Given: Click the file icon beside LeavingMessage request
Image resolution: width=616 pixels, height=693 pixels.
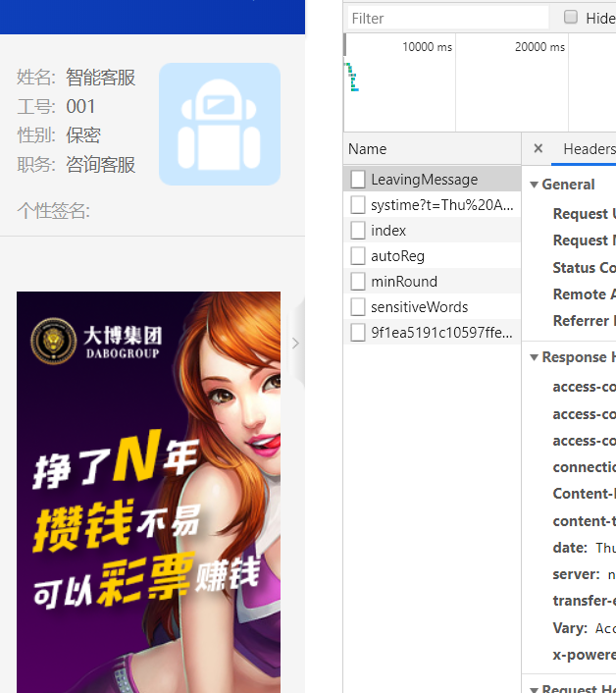Looking at the screenshot, I should click(358, 180).
